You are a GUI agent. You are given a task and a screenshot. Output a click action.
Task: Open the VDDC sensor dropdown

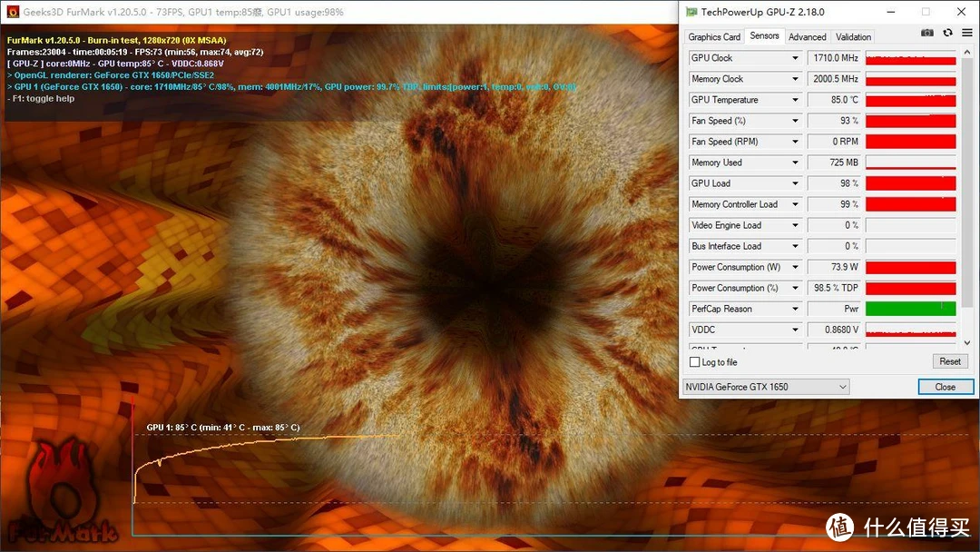(795, 330)
